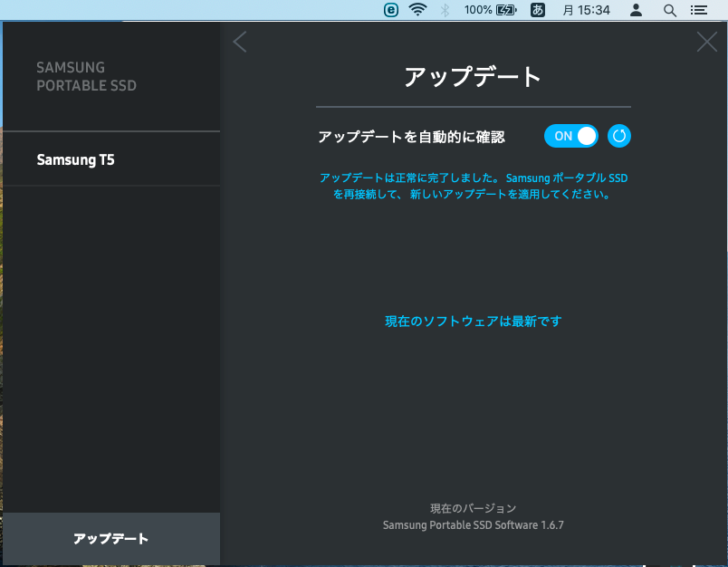The width and height of the screenshot is (728, 567).
Task: Click the Bluetooth menu bar icon
Action: [x=444, y=10]
